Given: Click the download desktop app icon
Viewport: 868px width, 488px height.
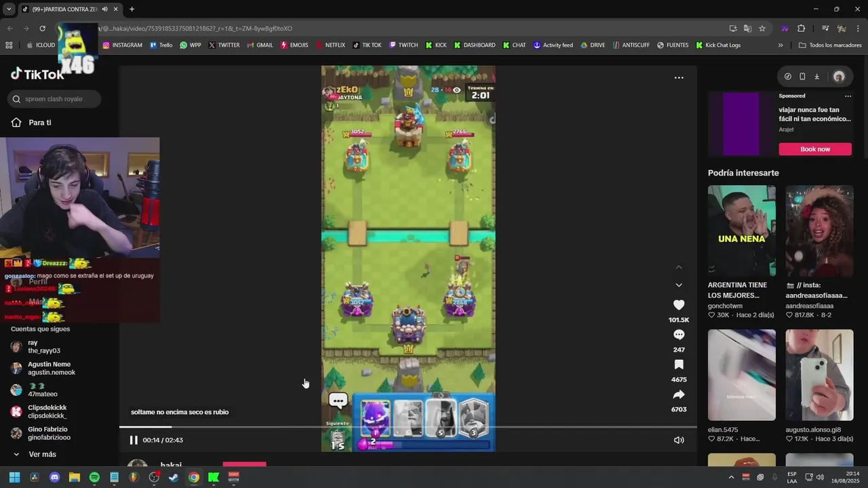Looking at the screenshot, I should [816, 77].
